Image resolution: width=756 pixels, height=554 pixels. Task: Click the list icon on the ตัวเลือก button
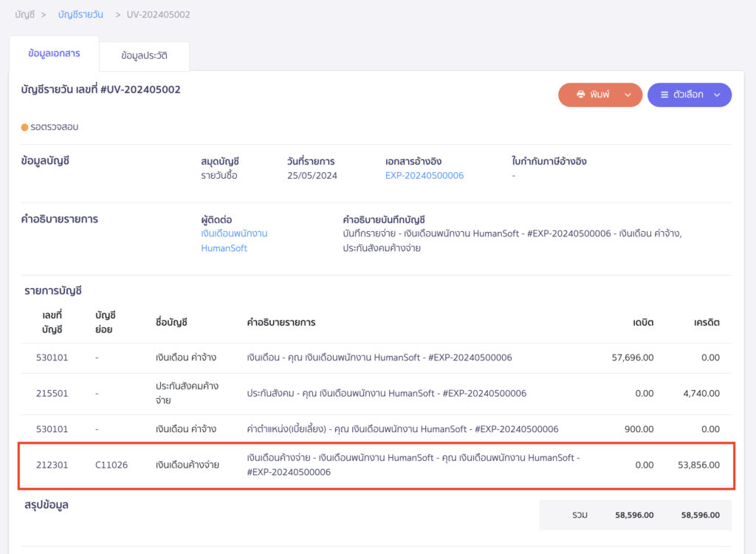(x=664, y=95)
